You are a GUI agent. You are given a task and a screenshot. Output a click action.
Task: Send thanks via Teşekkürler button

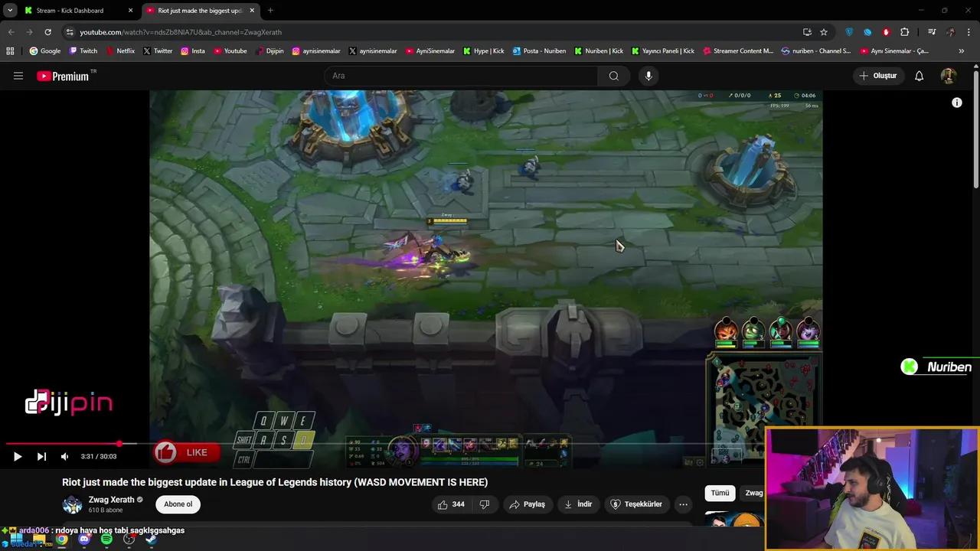tap(635, 504)
